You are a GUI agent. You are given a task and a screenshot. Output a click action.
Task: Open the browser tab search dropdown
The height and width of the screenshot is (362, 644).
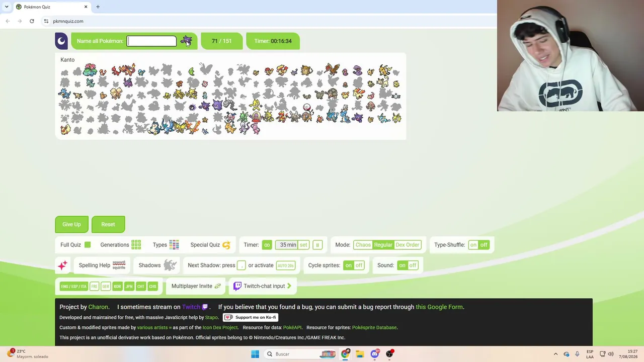pyautogui.click(x=7, y=7)
